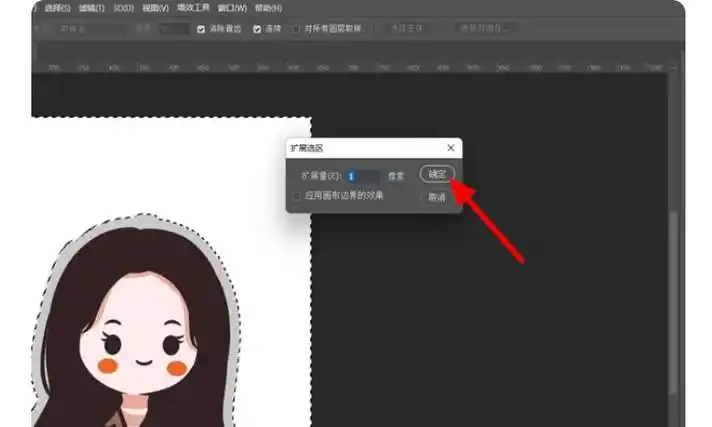Enable 应用画布边界的效果 checkbox
Image resolution: width=712 pixels, height=427 pixels.
click(x=297, y=196)
